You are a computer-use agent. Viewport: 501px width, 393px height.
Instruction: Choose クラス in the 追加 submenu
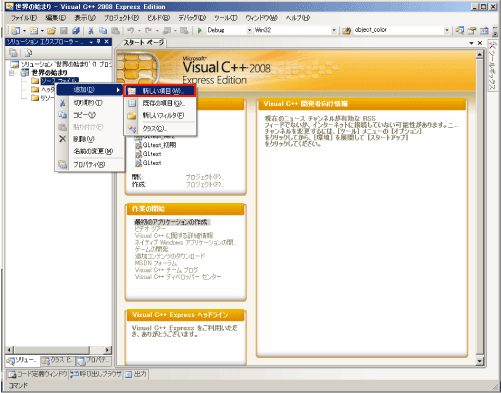tap(160, 128)
